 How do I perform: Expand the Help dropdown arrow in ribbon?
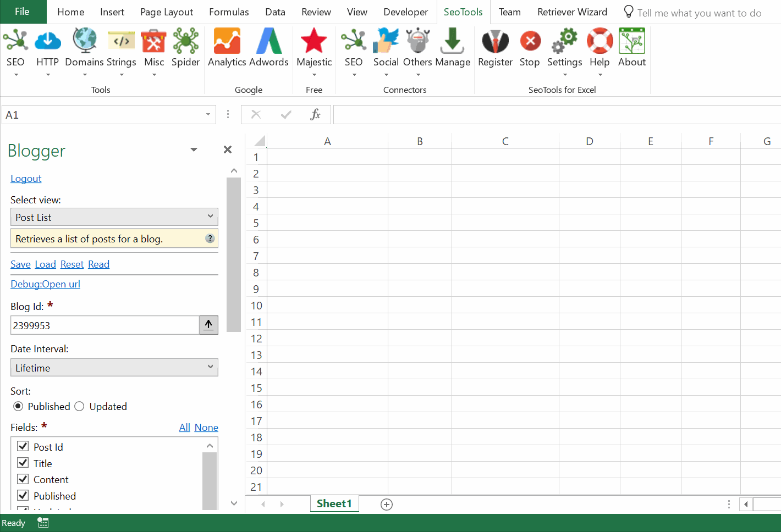(600, 75)
